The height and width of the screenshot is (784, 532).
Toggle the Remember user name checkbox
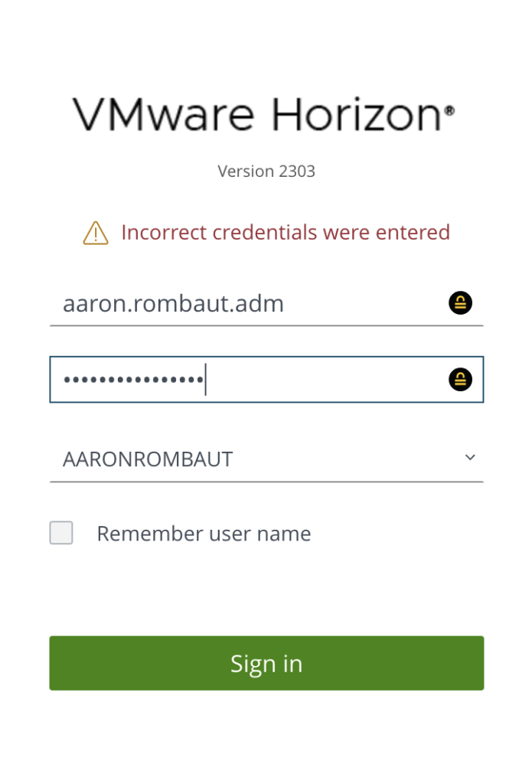[61, 533]
